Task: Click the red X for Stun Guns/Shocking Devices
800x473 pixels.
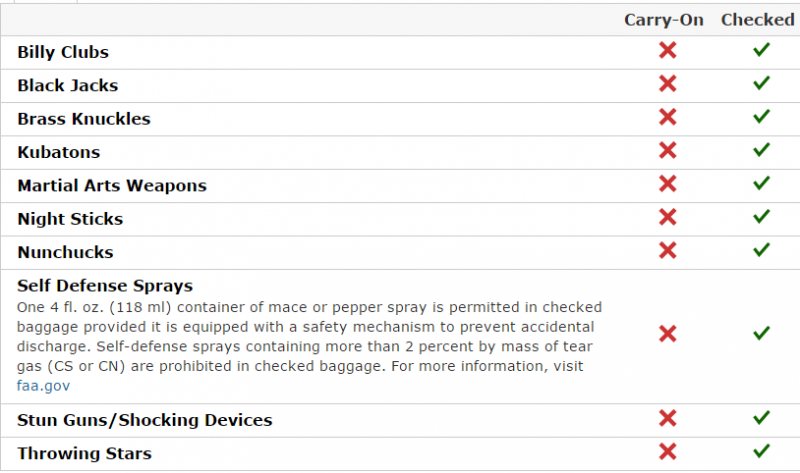Action: pyautogui.click(x=668, y=419)
